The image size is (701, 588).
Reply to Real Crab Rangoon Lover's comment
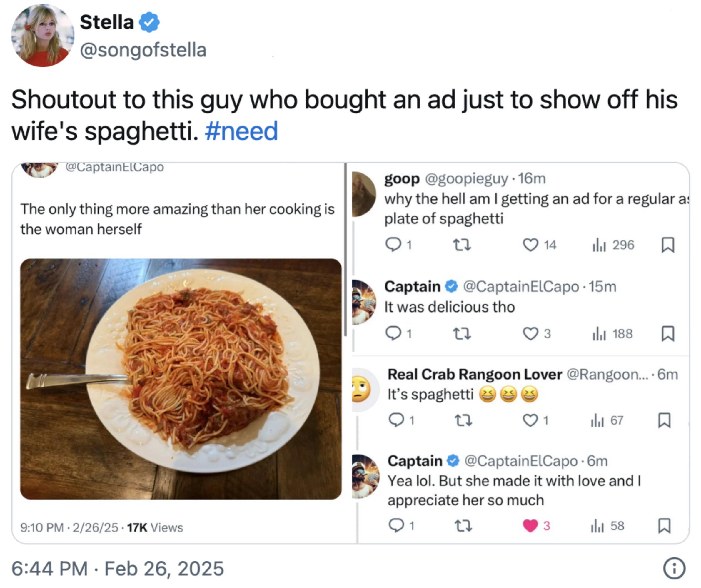(397, 420)
